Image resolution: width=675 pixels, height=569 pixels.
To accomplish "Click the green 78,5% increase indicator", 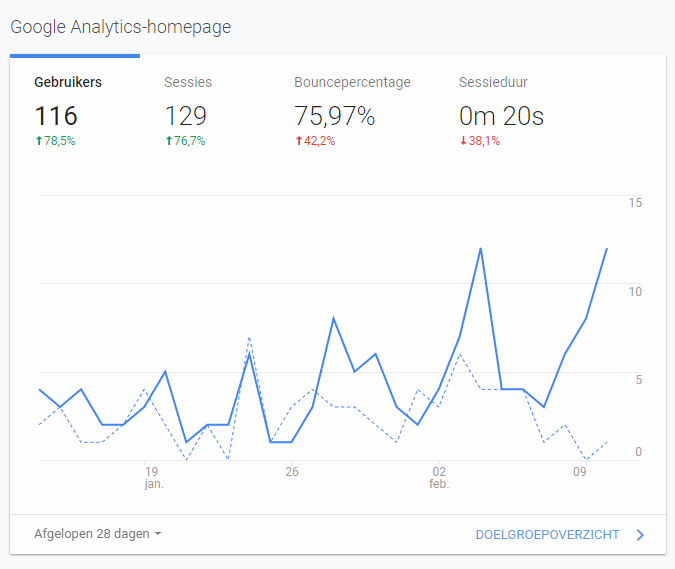I will coord(55,141).
